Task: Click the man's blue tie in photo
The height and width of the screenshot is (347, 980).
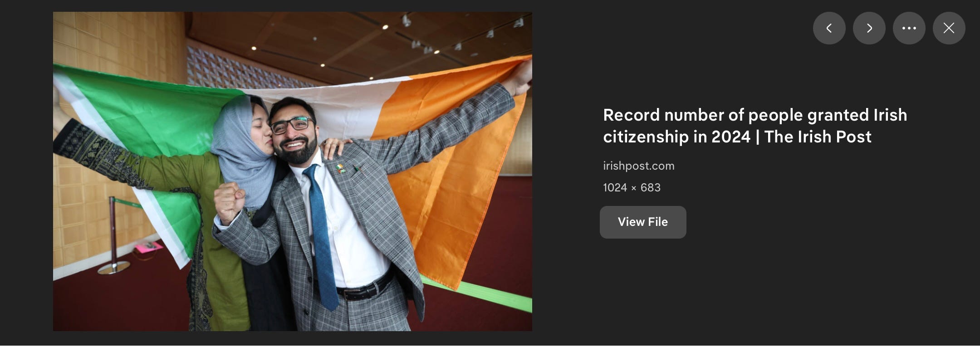Action: (x=322, y=236)
